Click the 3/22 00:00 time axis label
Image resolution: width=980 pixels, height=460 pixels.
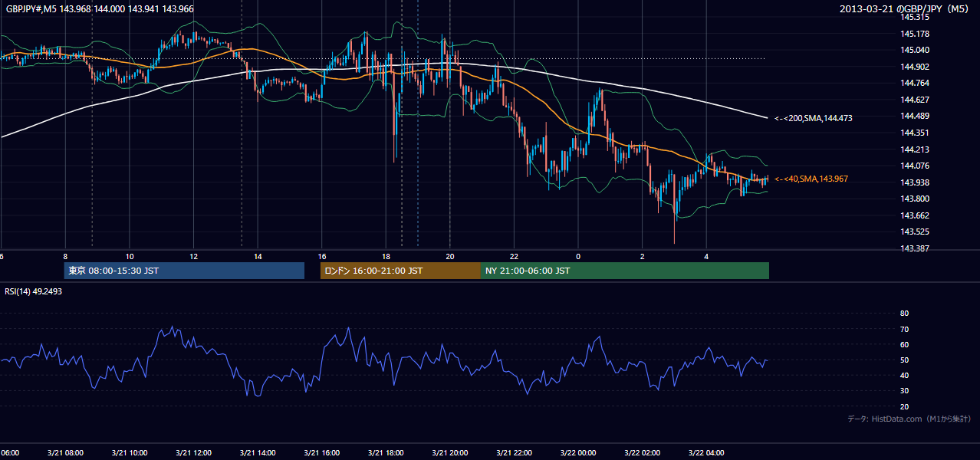tap(577, 452)
